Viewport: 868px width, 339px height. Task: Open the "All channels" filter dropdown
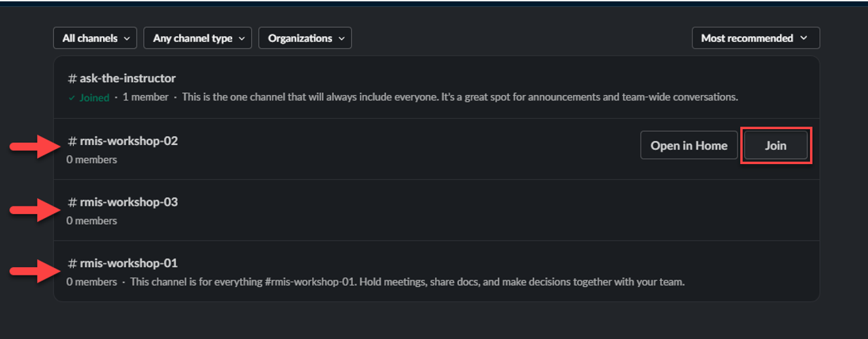pyautogui.click(x=95, y=38)
